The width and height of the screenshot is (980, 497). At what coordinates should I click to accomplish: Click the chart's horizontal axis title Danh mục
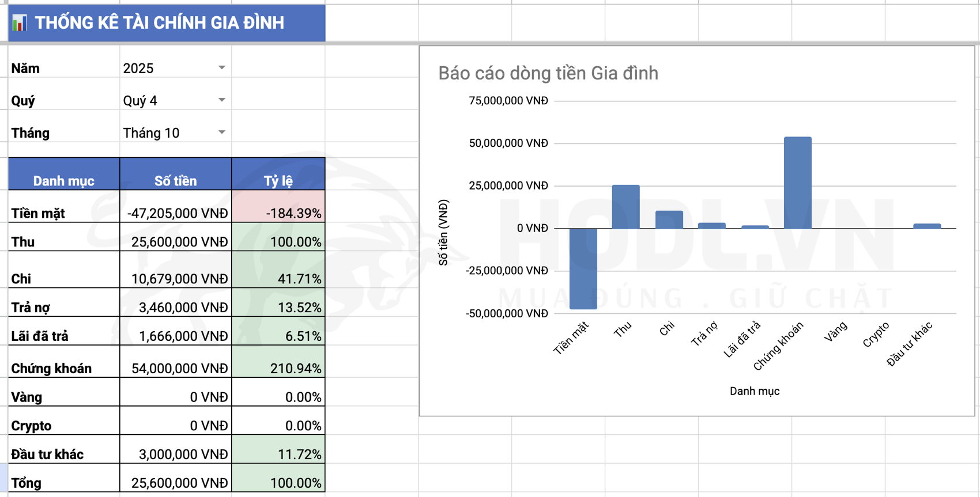(754, 391)
